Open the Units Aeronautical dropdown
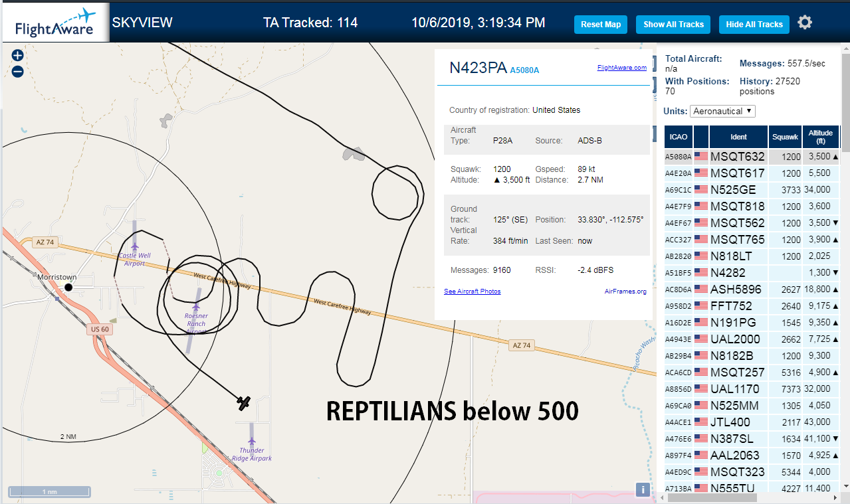 (722, 111)
